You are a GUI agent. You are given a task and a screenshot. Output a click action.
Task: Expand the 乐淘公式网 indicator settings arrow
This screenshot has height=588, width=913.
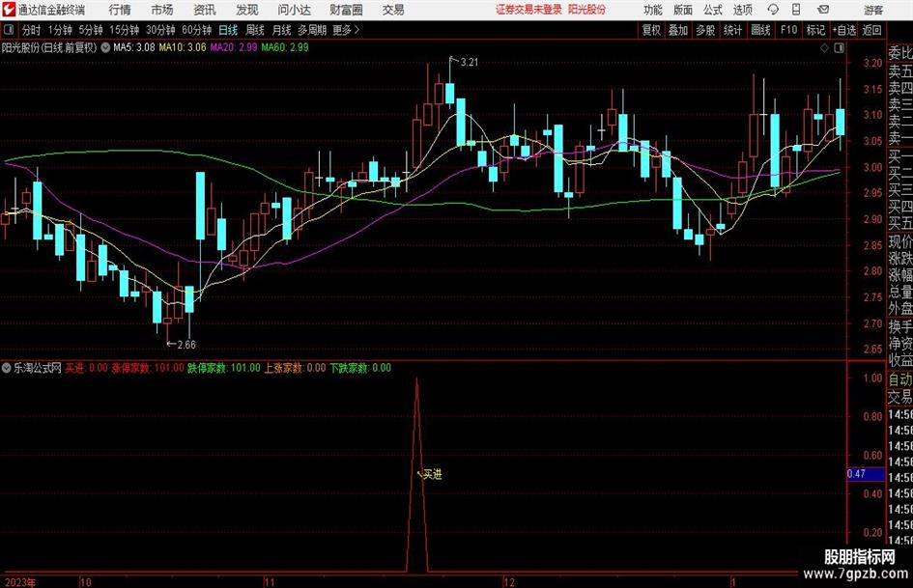(x=7, y=368)
